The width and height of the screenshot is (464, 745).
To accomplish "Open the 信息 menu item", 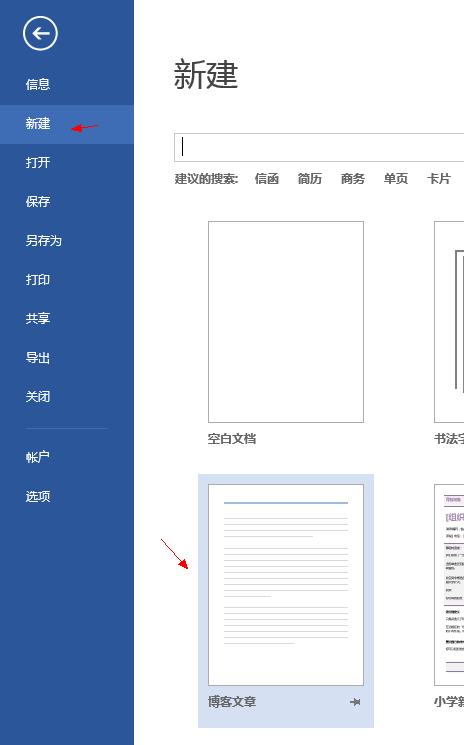I will [x=38, y=84].
